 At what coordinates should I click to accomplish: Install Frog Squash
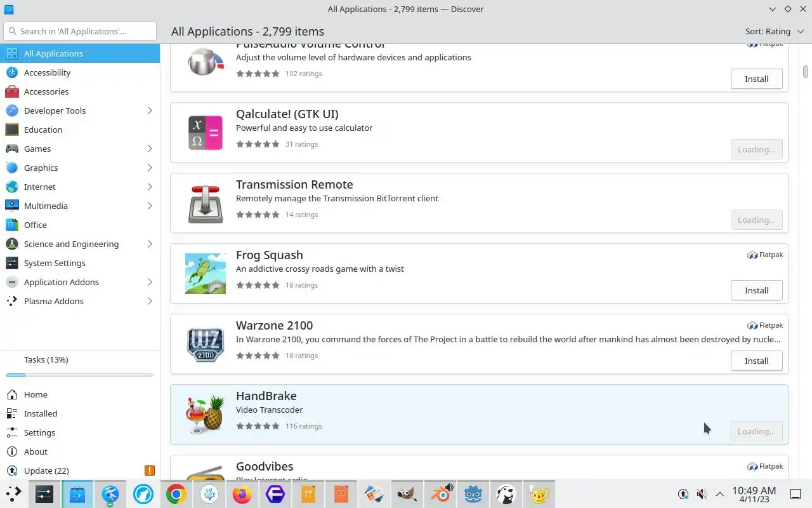756,290
